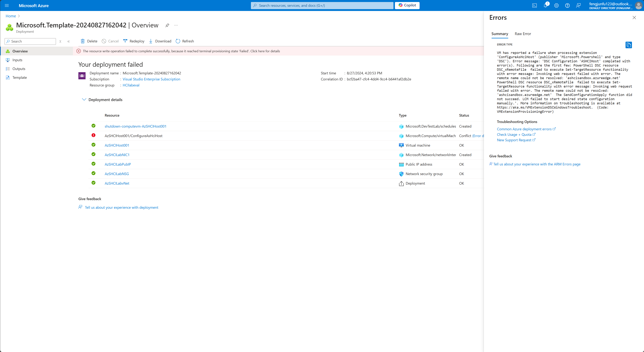This screenshot has width=644, height=352.
Task: Close the Errors panel
Action: pyautogui.click(x=634, y=18)
